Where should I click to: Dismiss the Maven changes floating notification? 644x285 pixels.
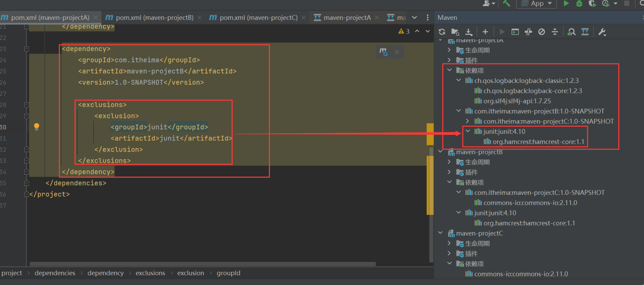pos(397,52)
